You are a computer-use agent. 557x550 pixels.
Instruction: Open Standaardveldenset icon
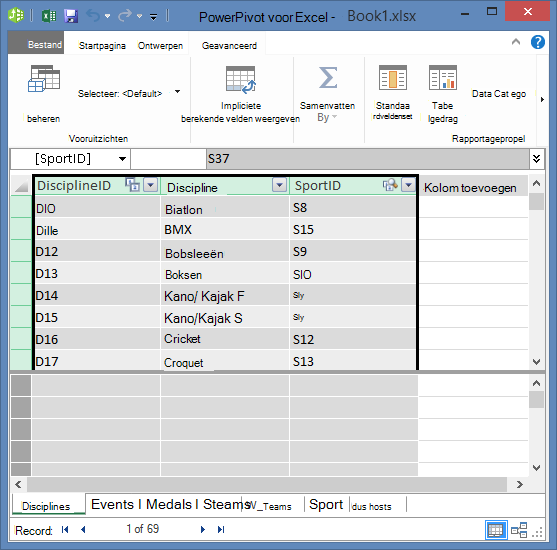point(393,77)
